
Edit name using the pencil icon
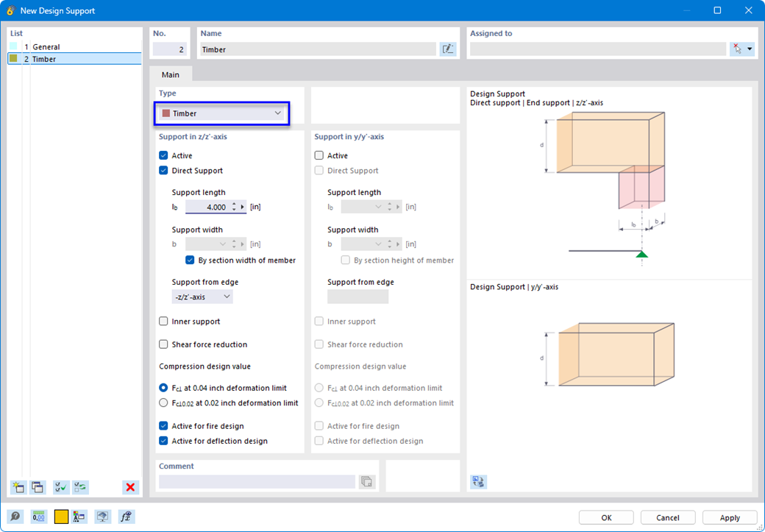447,49
